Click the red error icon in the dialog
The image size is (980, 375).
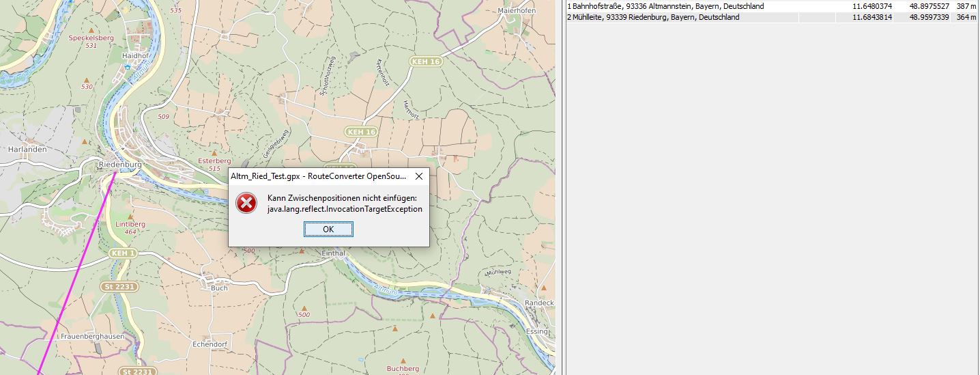(246, 203)
